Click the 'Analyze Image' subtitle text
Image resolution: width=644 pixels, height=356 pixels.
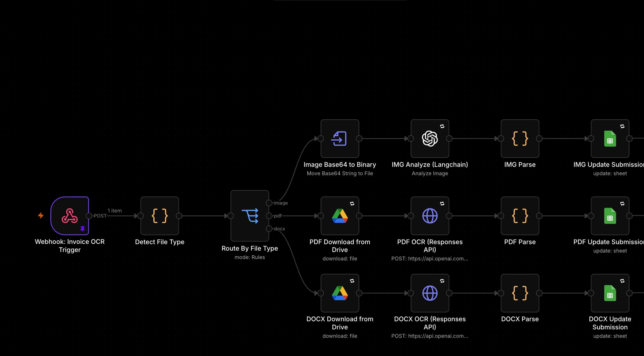click(430, 174)
